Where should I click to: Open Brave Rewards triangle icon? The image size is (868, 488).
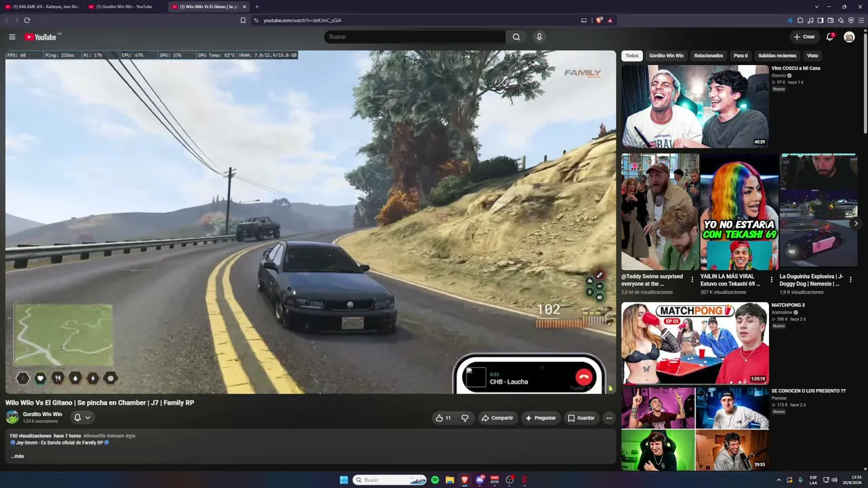click(610, 20)
